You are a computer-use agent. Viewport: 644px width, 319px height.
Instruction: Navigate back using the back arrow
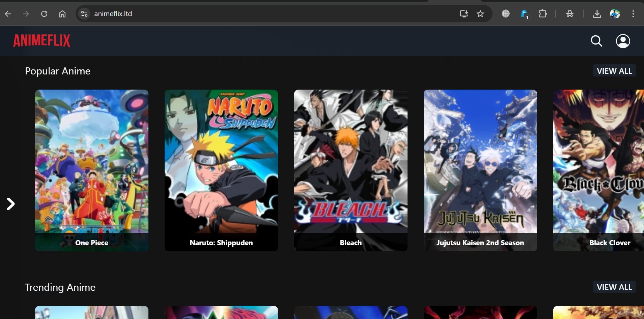click(8, 14)
